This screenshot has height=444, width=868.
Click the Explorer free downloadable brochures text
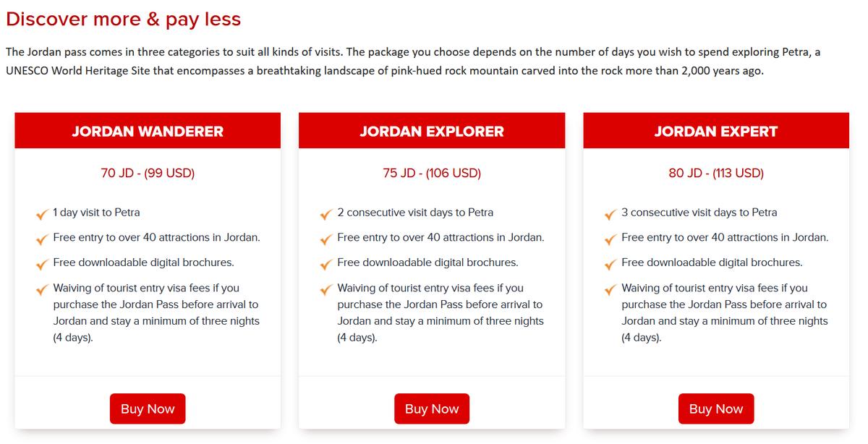click(x=427, y=262)
